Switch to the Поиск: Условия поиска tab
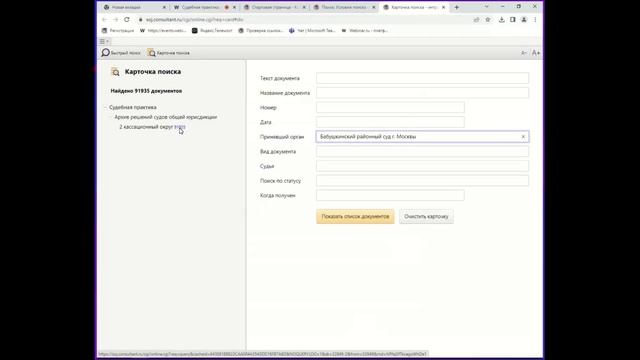This screenshot has height=360, width=640. tap(344, 7)
